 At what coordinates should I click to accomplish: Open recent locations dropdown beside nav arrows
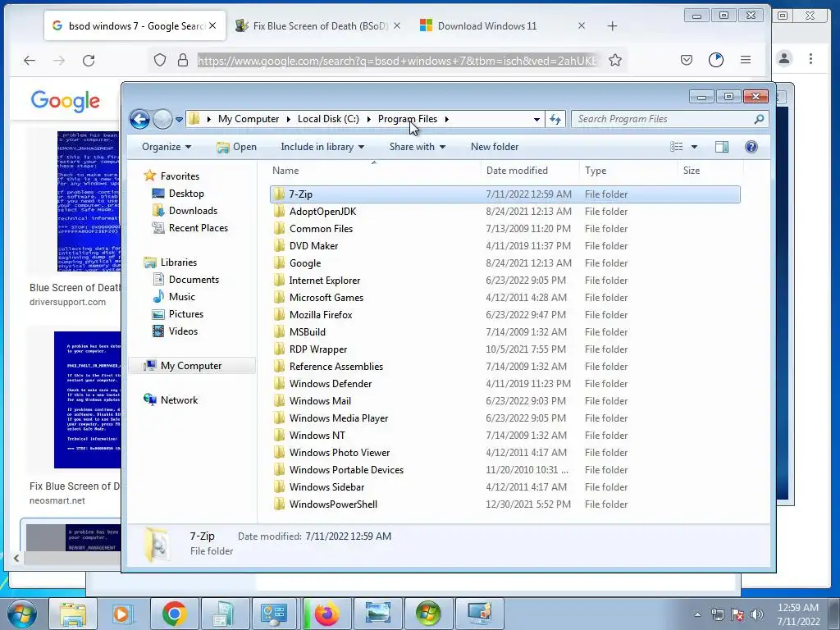[179, 120]
